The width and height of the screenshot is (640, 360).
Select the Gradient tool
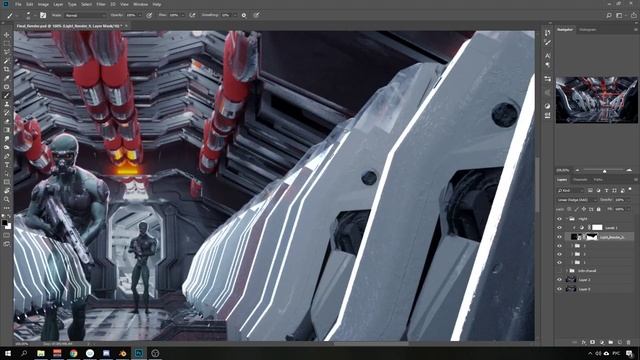pyautogui.click(x=7, y=130)
